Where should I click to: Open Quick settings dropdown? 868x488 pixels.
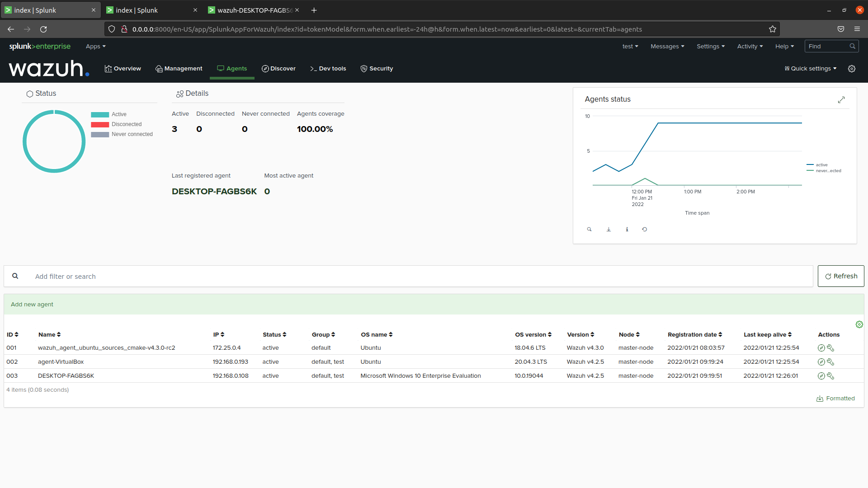[811, 69]
